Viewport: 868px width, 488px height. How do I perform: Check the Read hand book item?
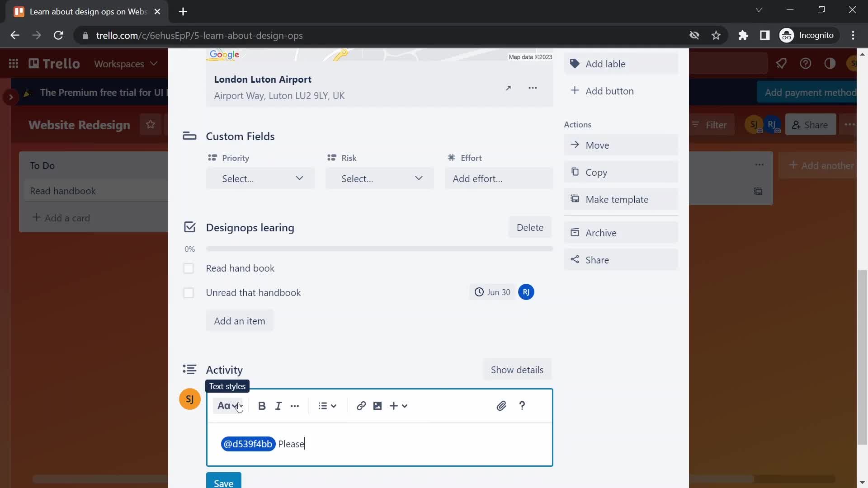tap(189, 268)
